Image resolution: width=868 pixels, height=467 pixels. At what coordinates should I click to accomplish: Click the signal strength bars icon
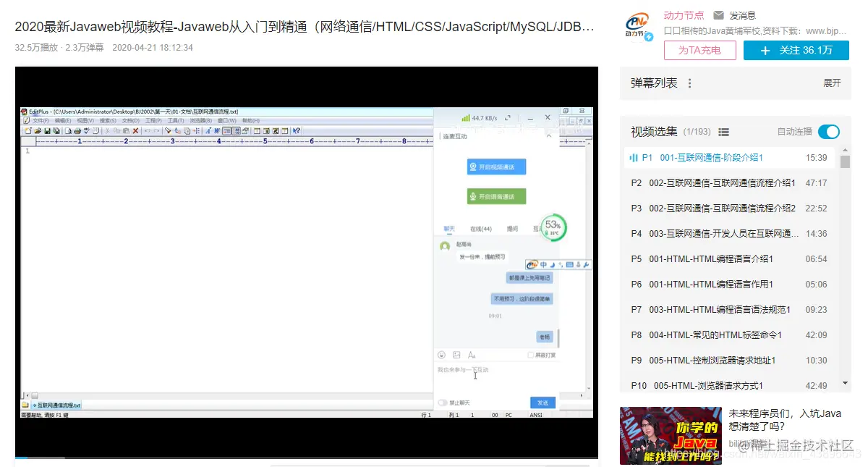tap(466, 117)
